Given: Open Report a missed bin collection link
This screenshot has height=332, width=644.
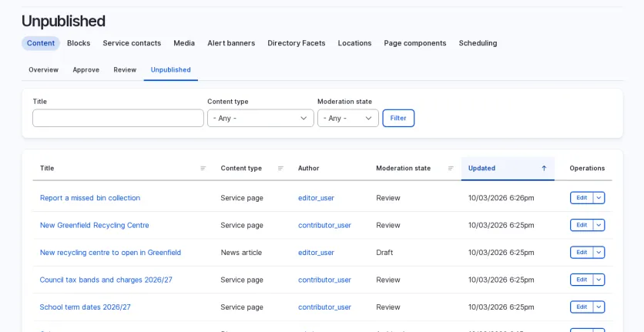Looking at the screenshot, I should pos(90,198).
